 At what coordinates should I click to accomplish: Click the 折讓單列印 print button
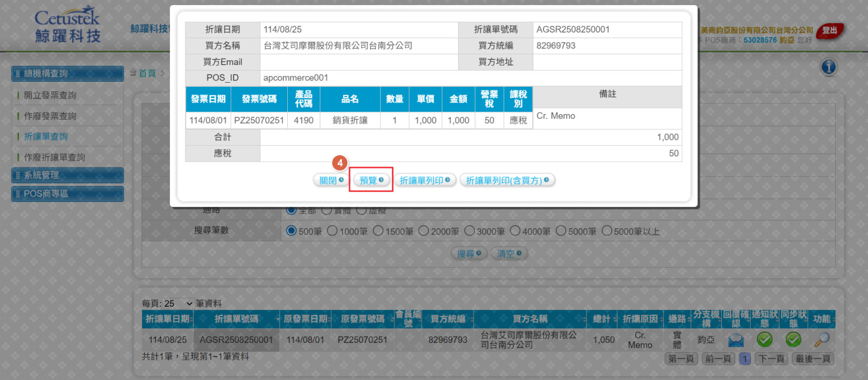[x=425, y=180]
